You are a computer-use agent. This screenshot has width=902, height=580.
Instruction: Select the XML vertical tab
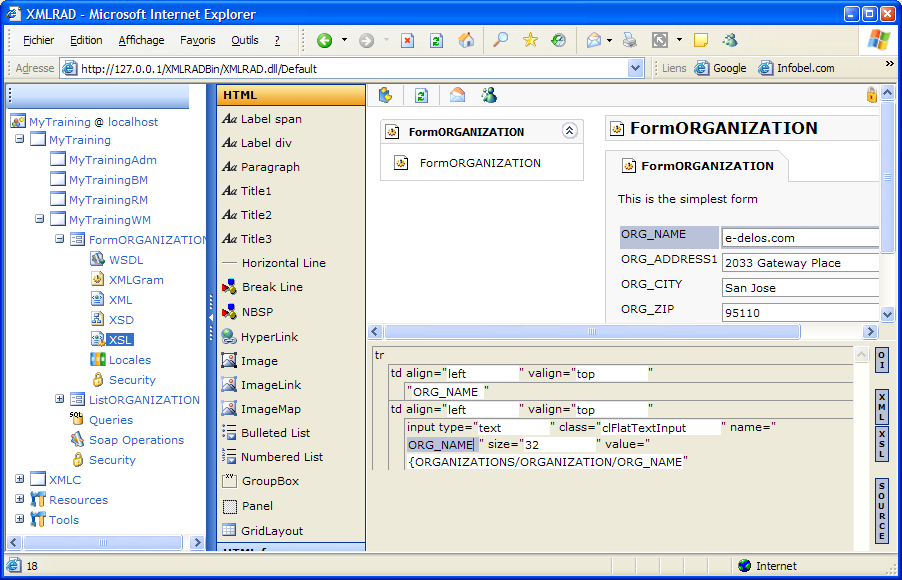pos(881,406)
